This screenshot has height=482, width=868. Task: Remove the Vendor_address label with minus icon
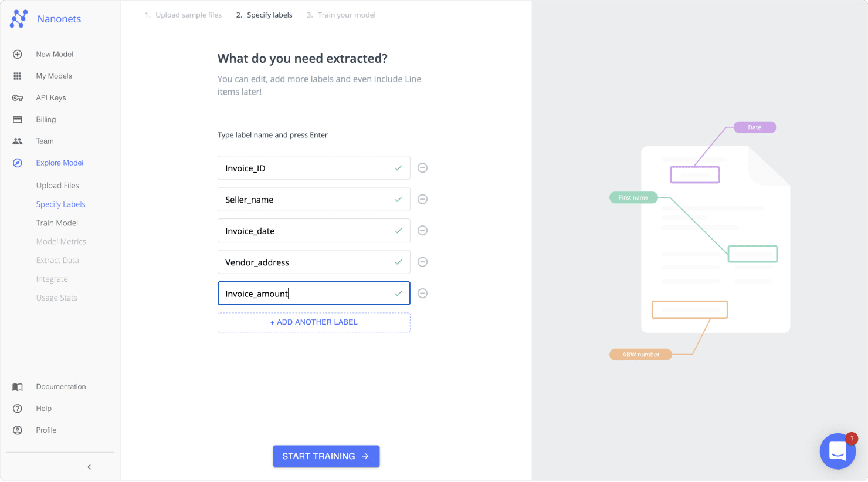pos(422,262)
